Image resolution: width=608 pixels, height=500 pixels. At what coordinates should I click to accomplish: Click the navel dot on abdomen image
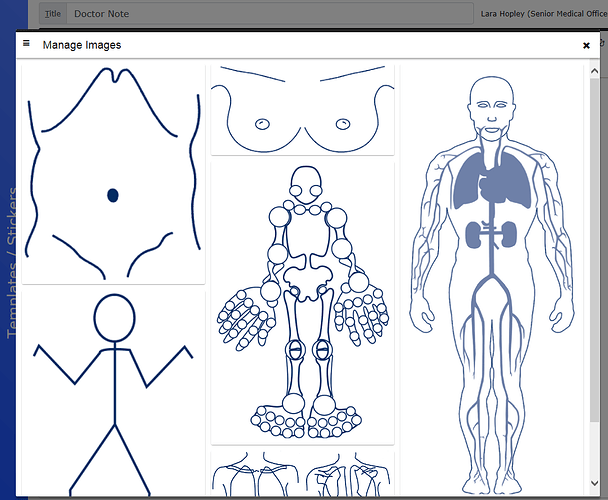pos(113,194)
